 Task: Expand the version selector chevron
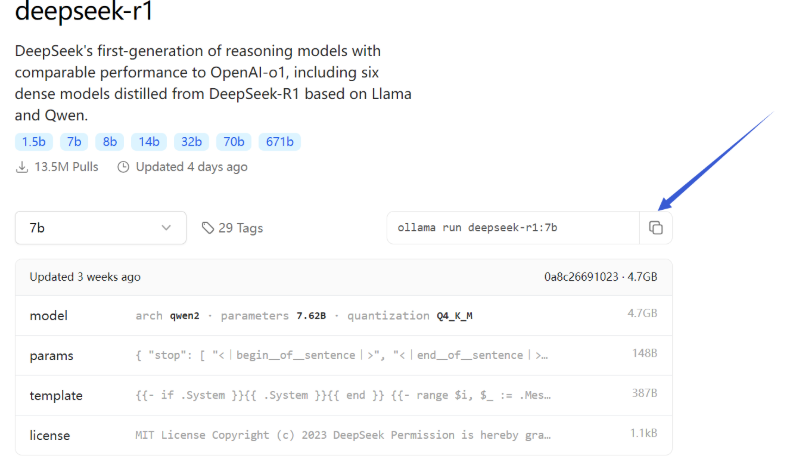(166, 228)
